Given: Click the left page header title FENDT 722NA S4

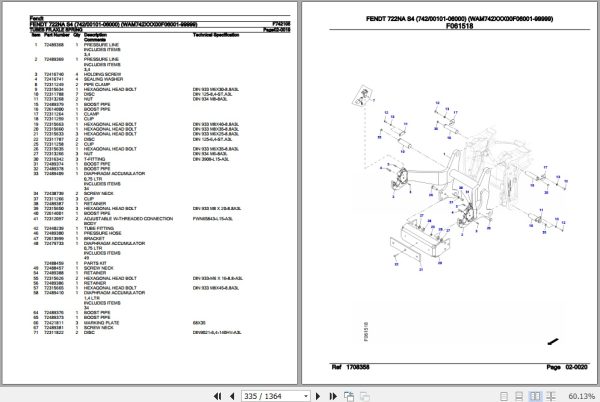Looking at the screenshot, I should click(113, 24).
